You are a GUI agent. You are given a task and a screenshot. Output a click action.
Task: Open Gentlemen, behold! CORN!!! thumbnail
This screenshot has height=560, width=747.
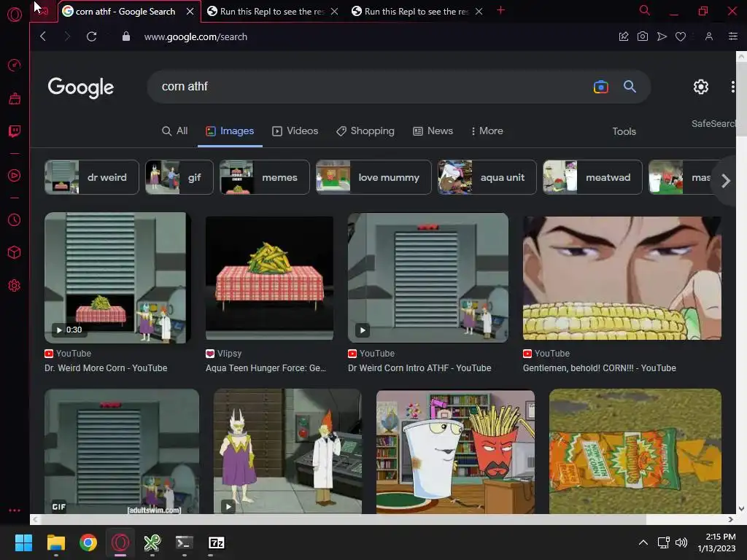click(x=622, y=278)
